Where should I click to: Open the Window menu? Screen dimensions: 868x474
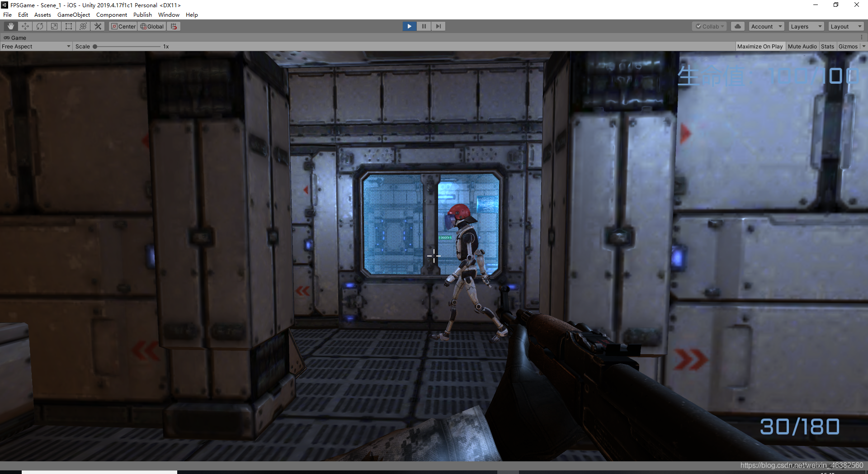[x=169, y=15]
